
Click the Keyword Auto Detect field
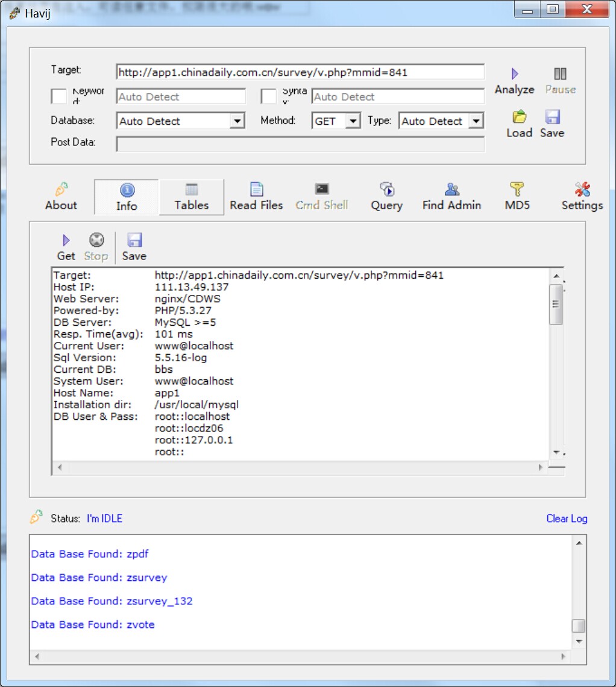point(181,97)
